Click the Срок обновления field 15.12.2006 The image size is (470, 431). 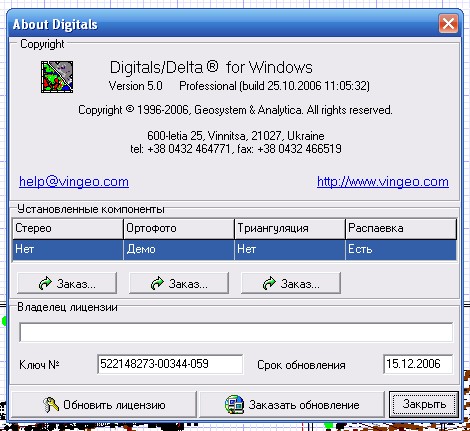pos(418,364)
